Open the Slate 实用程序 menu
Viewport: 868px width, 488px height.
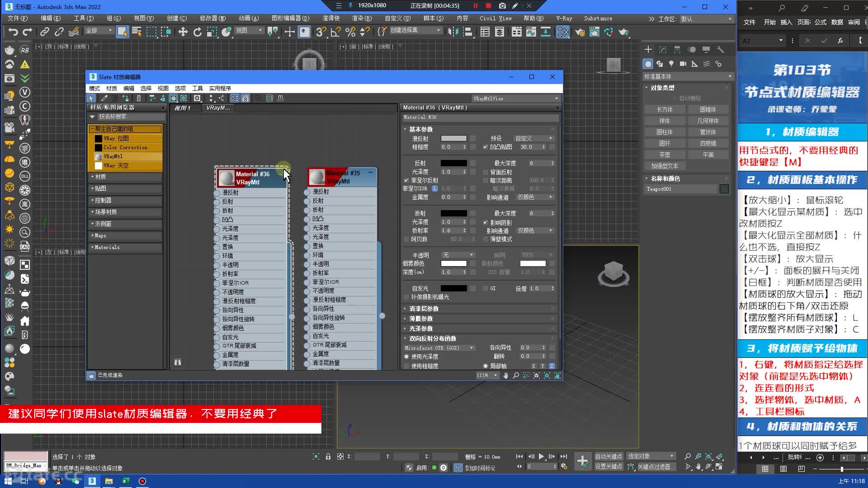tap(220, 88)
